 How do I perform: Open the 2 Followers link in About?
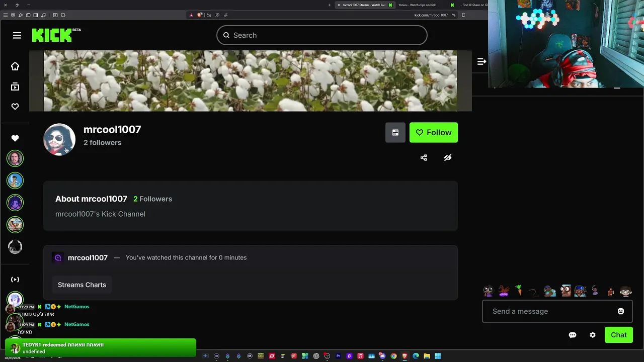tap(152, 199)
